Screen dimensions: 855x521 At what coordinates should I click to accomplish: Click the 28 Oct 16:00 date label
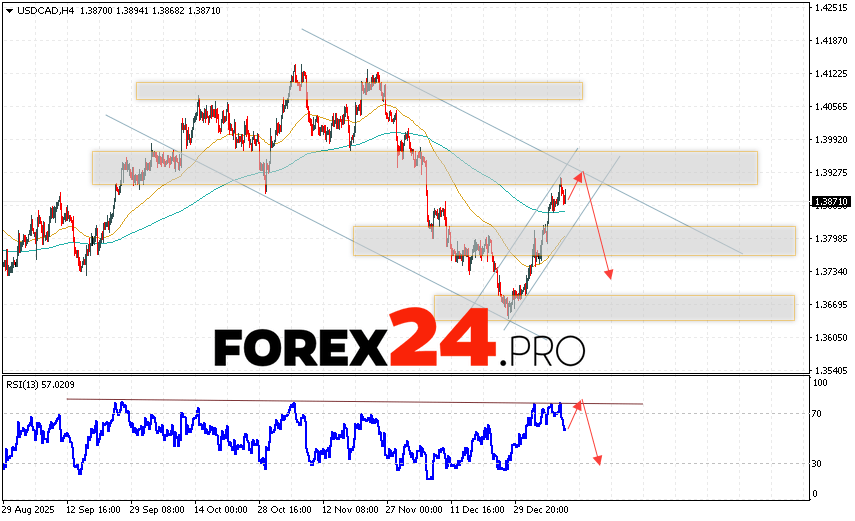tap(286, 509)
